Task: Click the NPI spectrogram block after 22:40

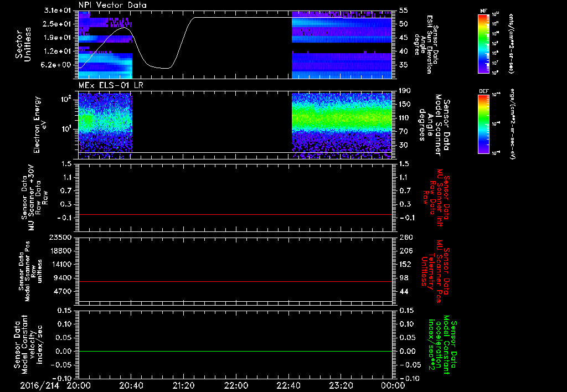Action: tap(342, 44)
